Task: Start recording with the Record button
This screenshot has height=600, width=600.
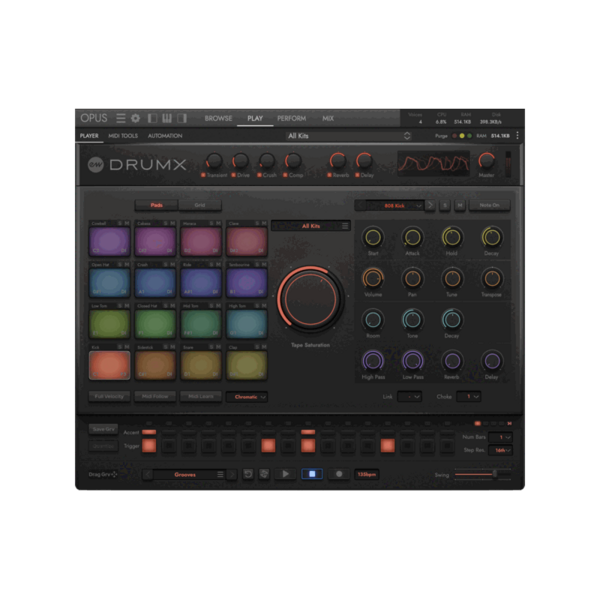Action: point(339,474)
